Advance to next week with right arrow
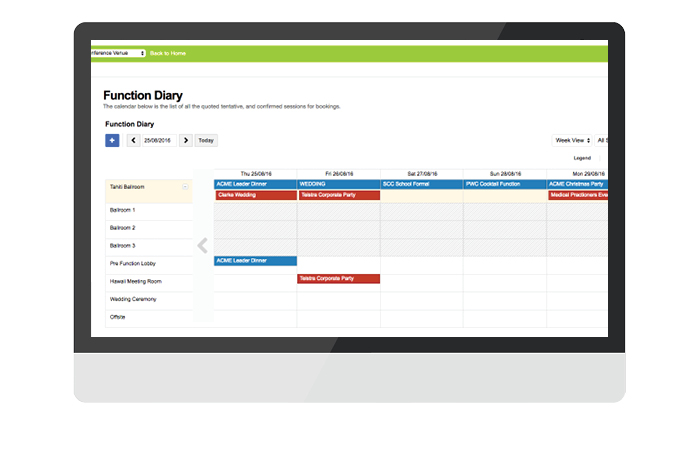This screenshot has height=450, width=700. (x=186, y=140)
